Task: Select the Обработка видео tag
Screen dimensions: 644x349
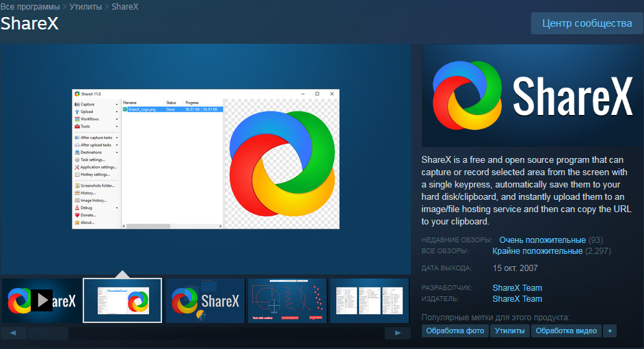Action: pos(566,331)
